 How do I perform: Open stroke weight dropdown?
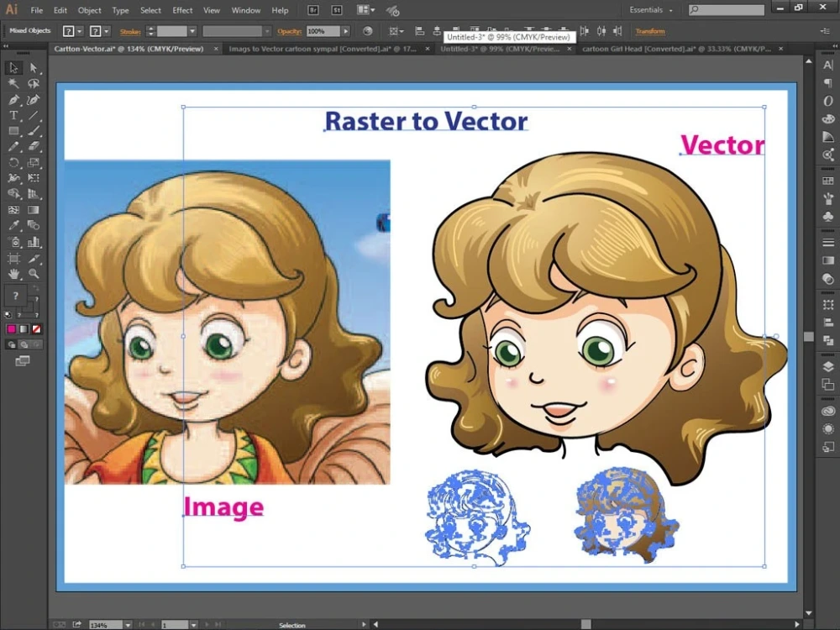[x=192, y=31]
